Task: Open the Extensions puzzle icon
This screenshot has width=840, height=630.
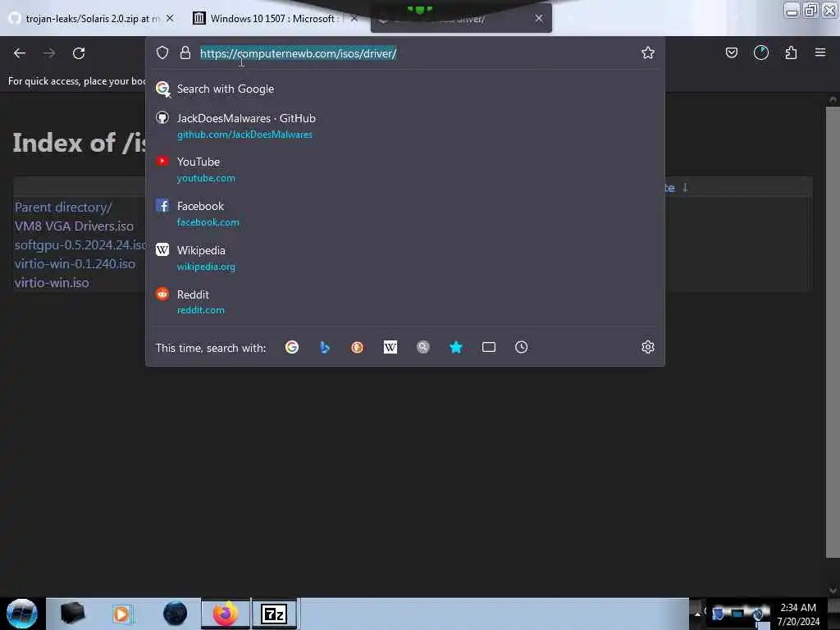Action: [x=791, y=52]
